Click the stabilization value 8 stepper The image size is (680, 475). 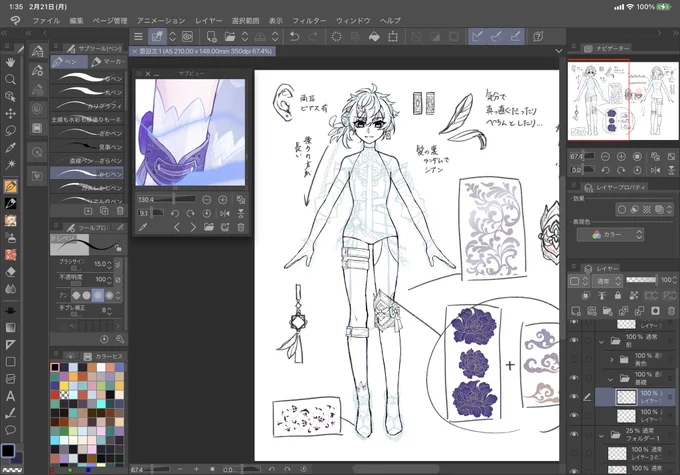point(109,311)
